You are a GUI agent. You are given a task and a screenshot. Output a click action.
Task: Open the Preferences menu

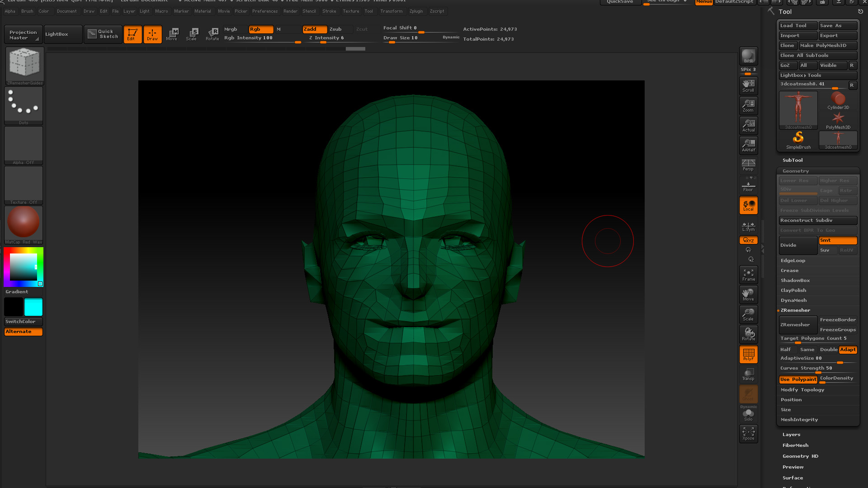pos(265,11)
